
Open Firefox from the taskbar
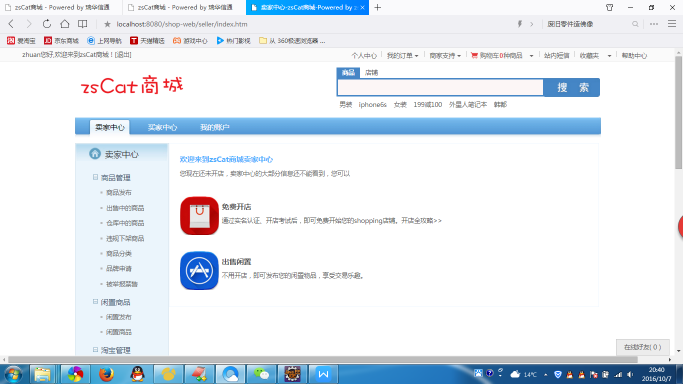[x=106, y=374]
